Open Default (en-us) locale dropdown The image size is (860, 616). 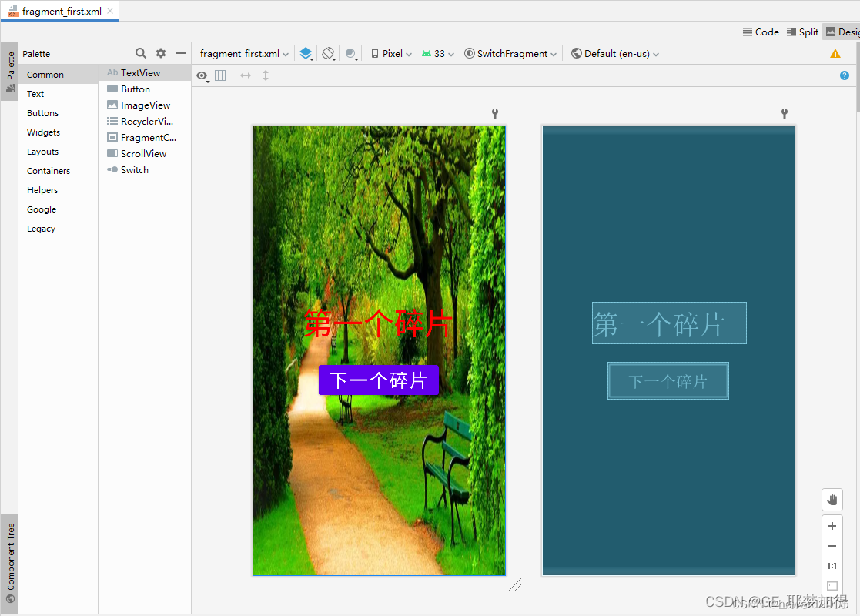(x=615, y=54)
